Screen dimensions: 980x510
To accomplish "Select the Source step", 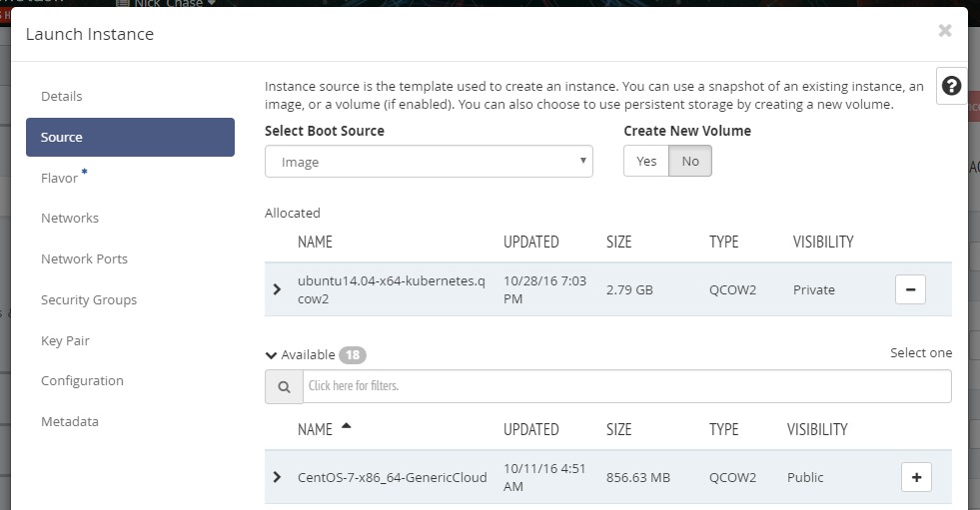I will [x=130, y=138].
